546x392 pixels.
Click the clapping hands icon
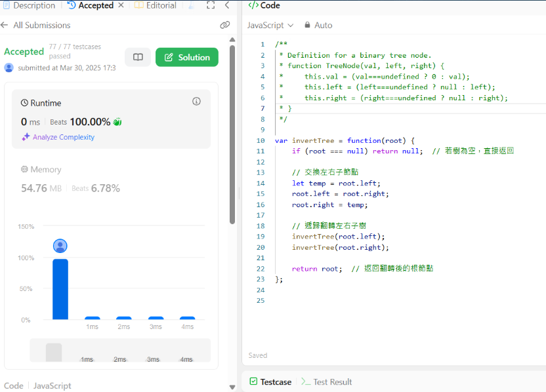pos(117,122)
